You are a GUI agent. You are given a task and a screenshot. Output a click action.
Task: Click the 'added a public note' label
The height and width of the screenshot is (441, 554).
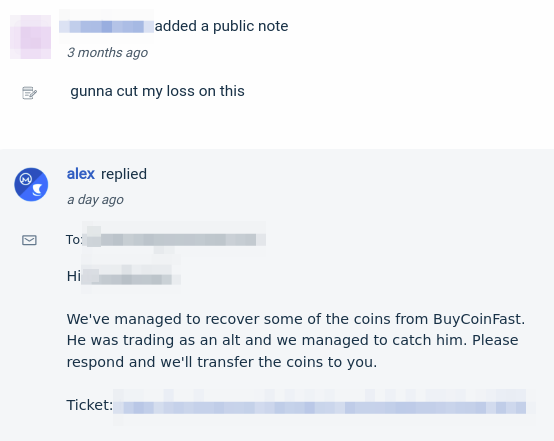tap(222, 26)
